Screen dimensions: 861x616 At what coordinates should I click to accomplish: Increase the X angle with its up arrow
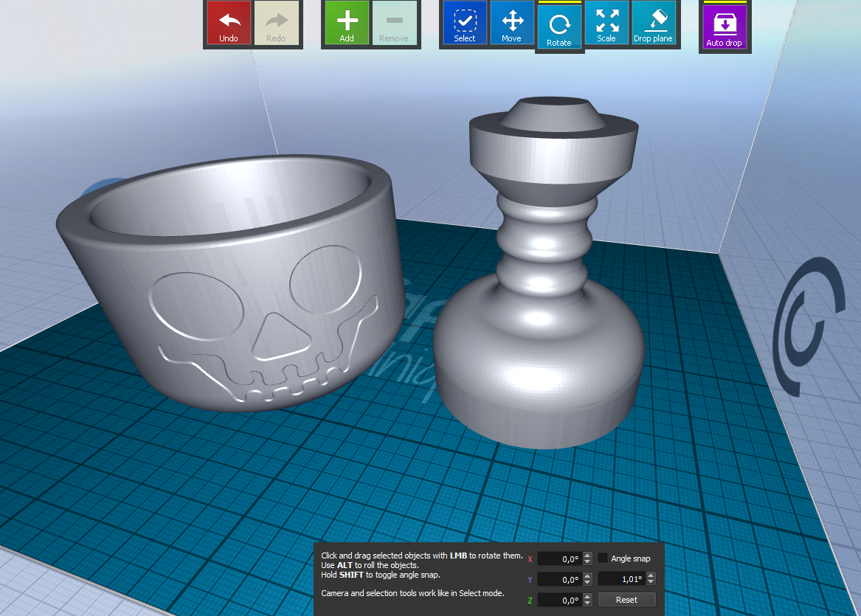click(587, 555)
